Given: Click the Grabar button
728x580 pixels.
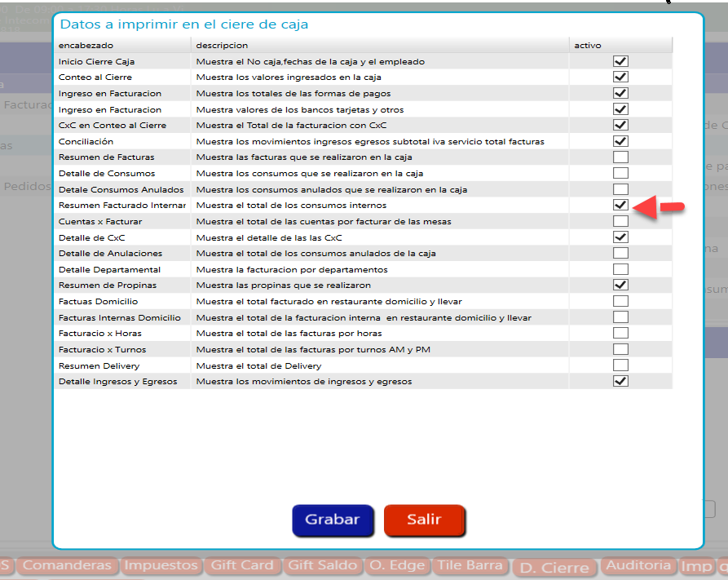Looking at the screenshot, I should coord(332,520).
